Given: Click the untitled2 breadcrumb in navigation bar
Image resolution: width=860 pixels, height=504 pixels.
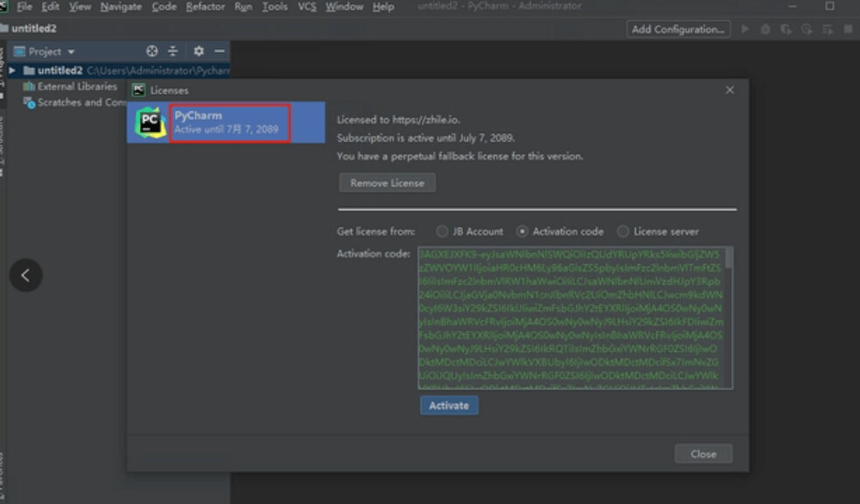Looking at the screenshot, I should [34, 29].
